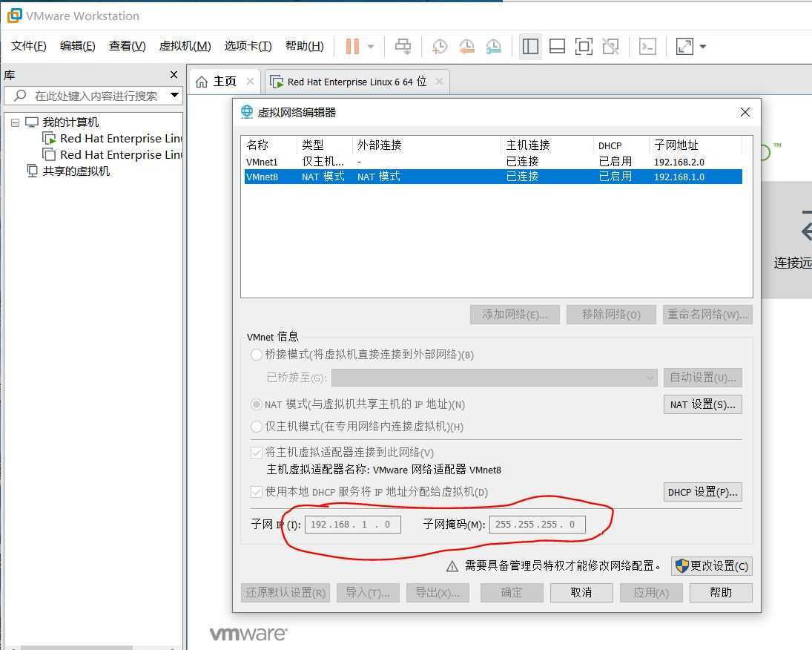Click the 更改设置(C) shield button
Screen dimensions: 812x650
click(712, 566)
